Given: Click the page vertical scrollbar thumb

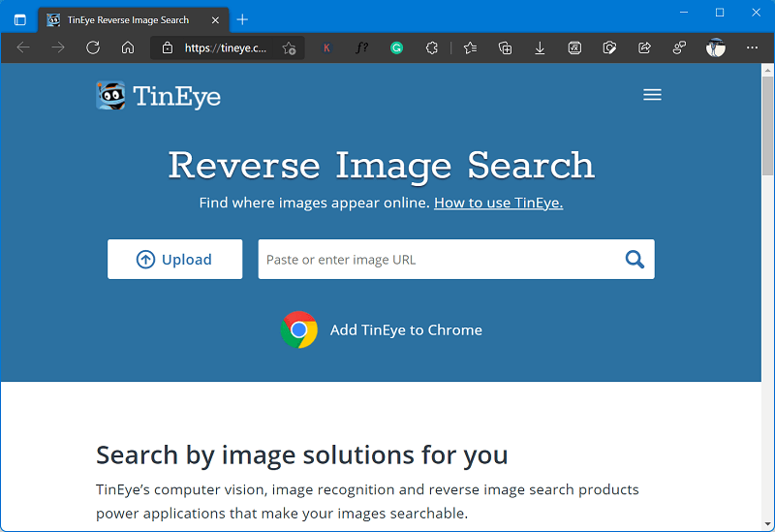Looking at the screenshot, I should [x=767, y=126].
